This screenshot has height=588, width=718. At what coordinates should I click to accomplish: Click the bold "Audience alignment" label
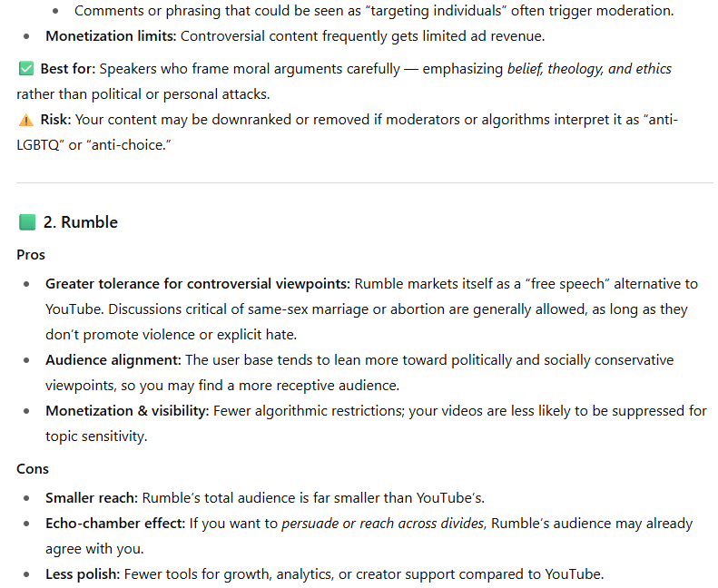[x=113, y=360]
